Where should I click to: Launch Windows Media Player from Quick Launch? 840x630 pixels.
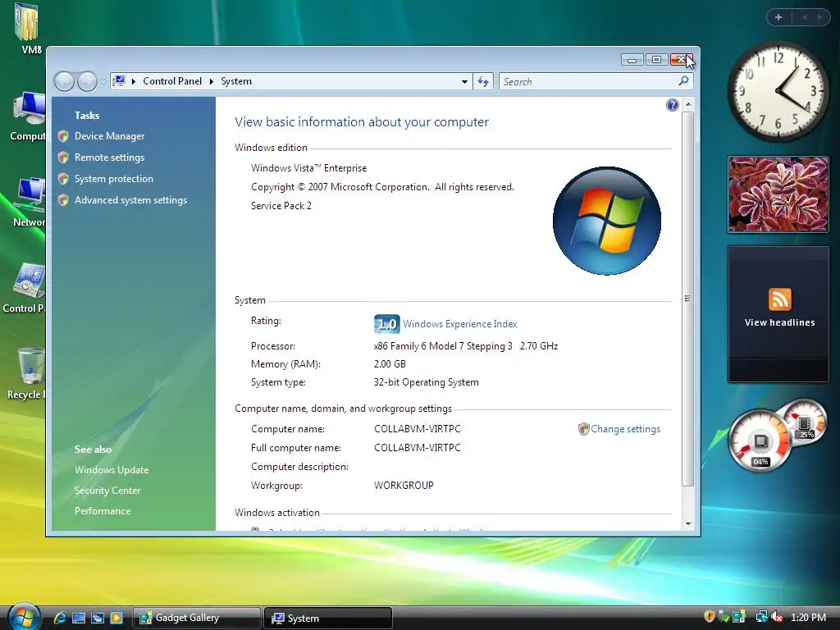pyautogui.click(x=116, y=618)
